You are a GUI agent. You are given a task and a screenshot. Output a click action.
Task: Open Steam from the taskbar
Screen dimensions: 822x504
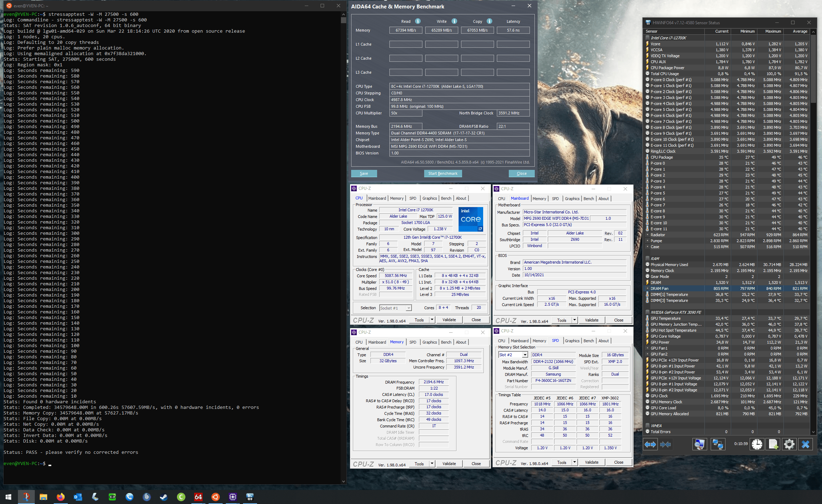[164, 497]
